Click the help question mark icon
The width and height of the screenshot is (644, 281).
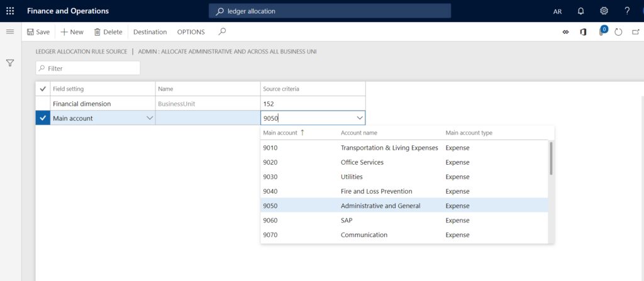click(x=626, y=11)
